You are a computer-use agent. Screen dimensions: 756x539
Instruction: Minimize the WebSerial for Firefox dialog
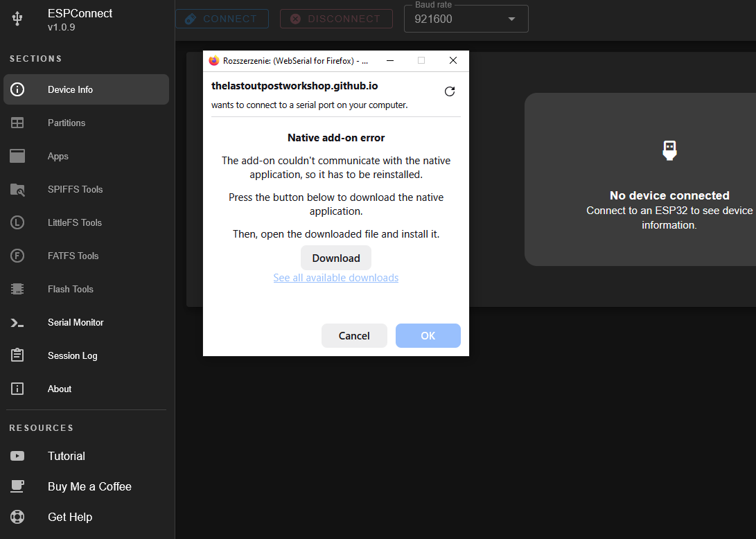pos(390,61)
